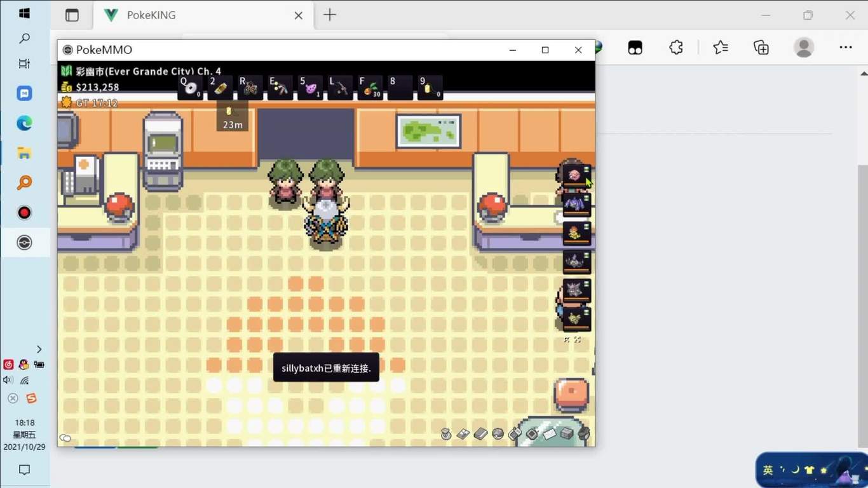
Task: Select the last party Pokémon slot
Action: click(576, 319)
